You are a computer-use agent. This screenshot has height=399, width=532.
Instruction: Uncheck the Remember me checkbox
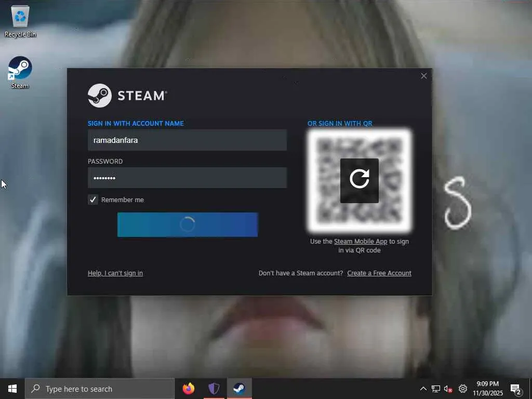pyautogui.click(x=93, y=199)
